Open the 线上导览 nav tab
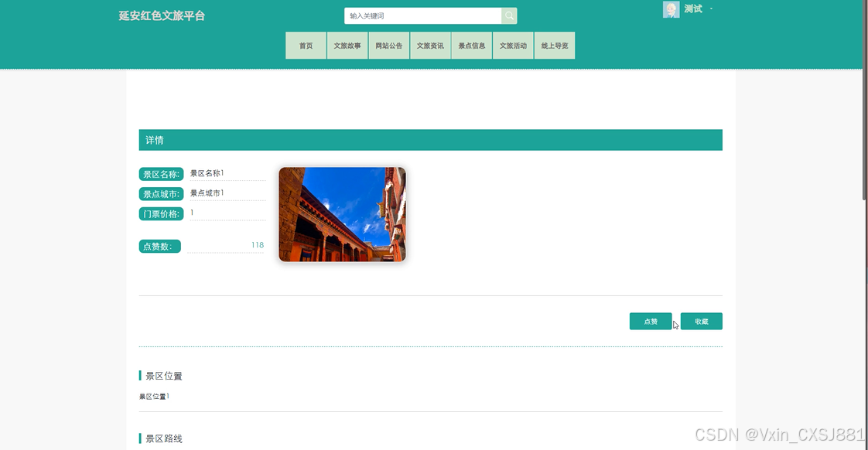 coord(555,46)
